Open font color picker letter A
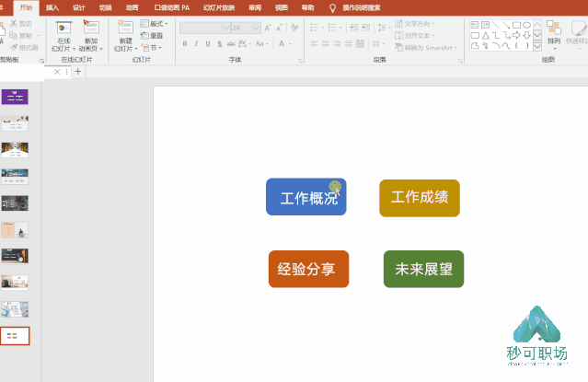Image resolution: width=588 pixels, height=382 pixels. [x=282, y=44]
